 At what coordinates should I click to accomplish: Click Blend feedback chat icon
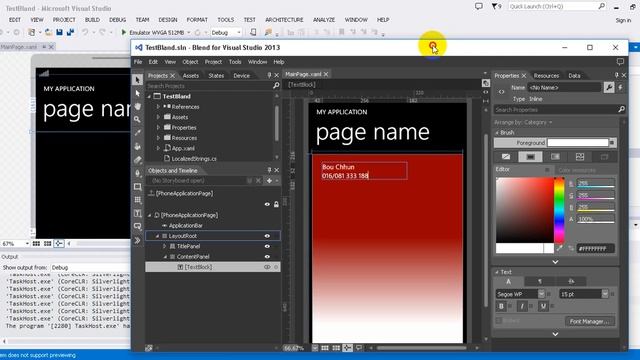coord(620,62)
